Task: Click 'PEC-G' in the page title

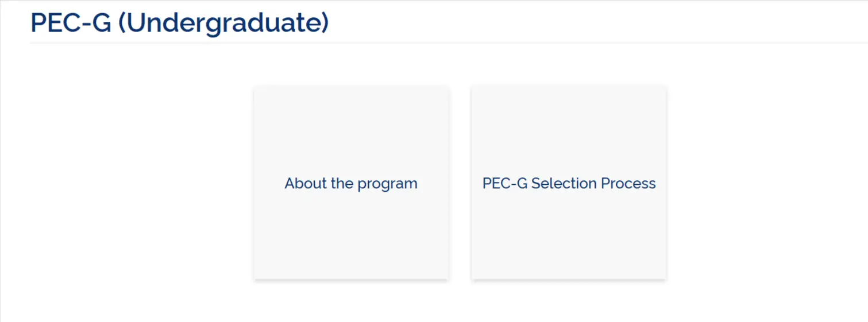Action: click(x=70, y=23)
